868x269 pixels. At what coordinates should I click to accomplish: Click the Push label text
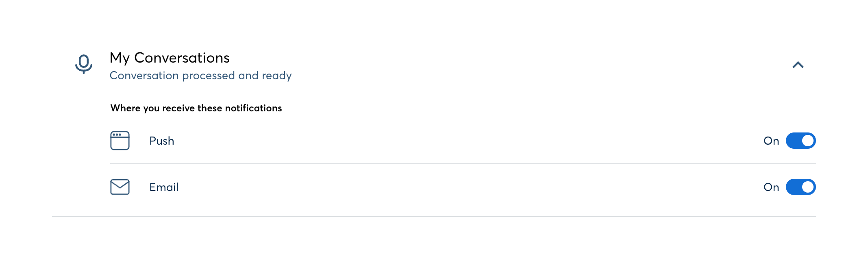pos(162,141)
